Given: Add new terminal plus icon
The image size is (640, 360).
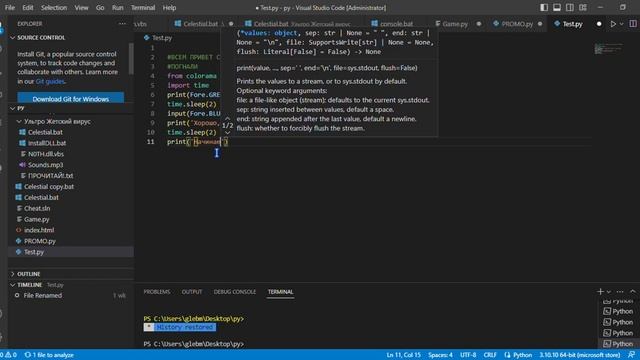Looking at the screenshot, I should [x=600, y=291].
